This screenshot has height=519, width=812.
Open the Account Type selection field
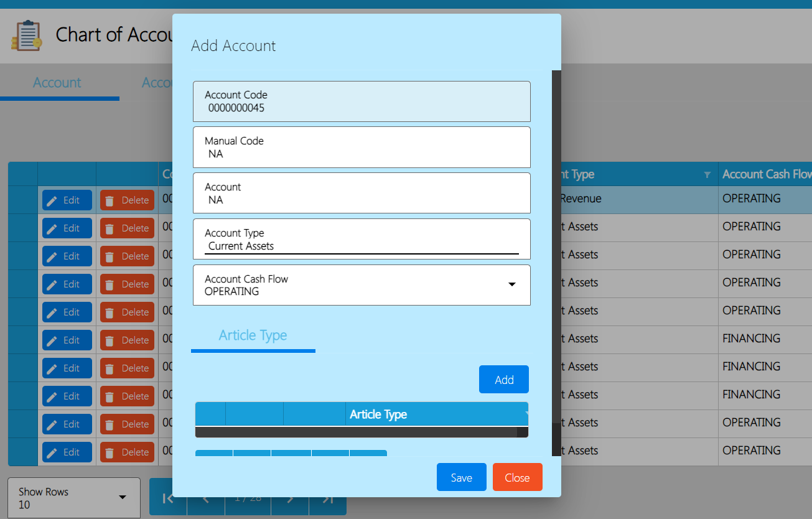362,246
